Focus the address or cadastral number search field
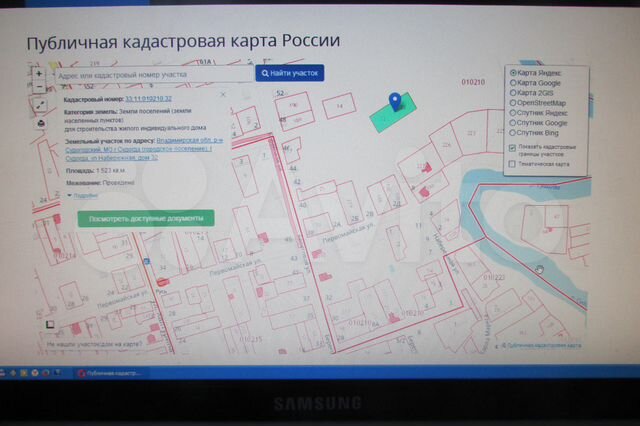Image resolution: width=640 pixels, height=426 pixels. [x=153, y=75]
